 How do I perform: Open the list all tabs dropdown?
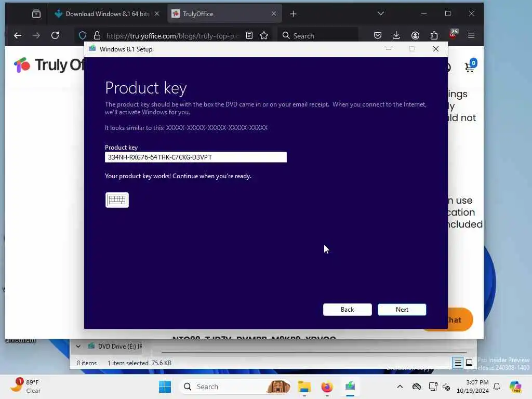[381, 14]
